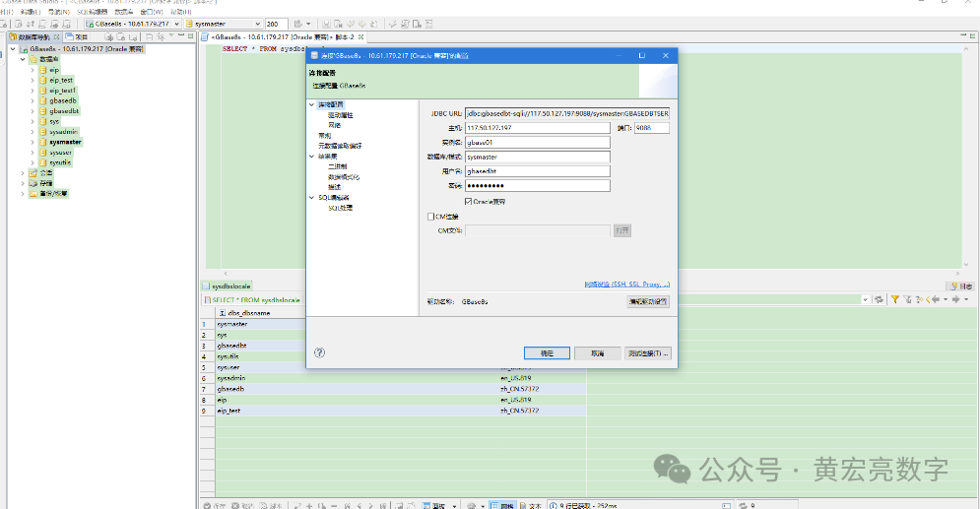Image resolution: width=980 pixels, height=509 pixels.
Task: Open the help icon in connection dialog
Action: pos(319,352)
